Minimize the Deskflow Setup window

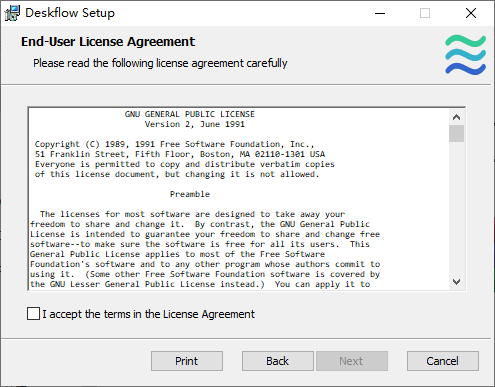[x=380, y=13]
